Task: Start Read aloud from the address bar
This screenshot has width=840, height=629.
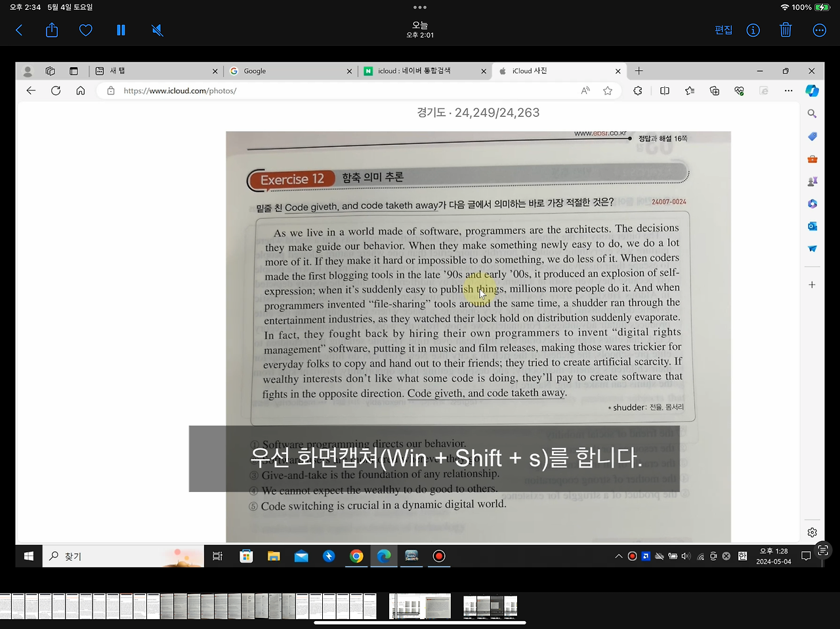Action: click(585, 91)
